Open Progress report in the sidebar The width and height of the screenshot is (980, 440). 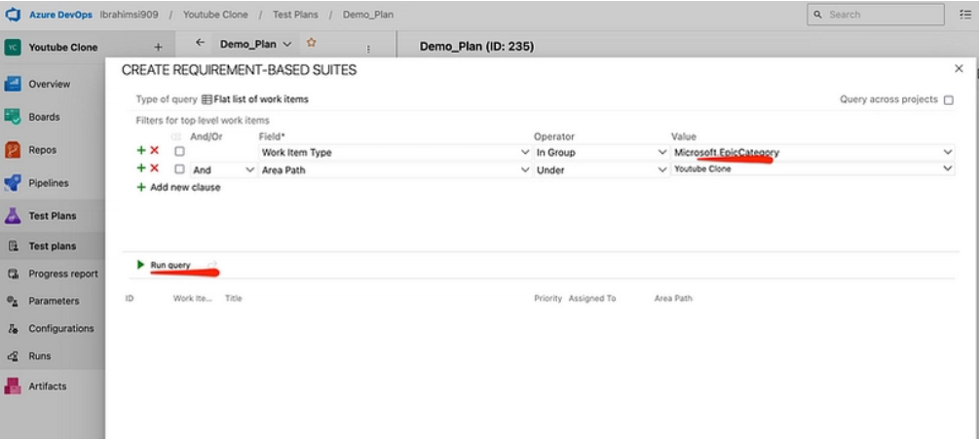[62, 275]
